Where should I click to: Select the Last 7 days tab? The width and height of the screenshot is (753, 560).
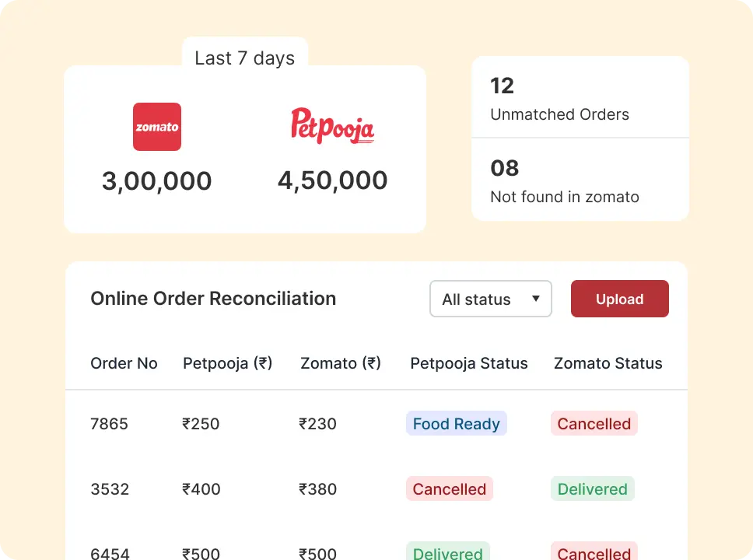pyautogui.click(x=245, y=58)
